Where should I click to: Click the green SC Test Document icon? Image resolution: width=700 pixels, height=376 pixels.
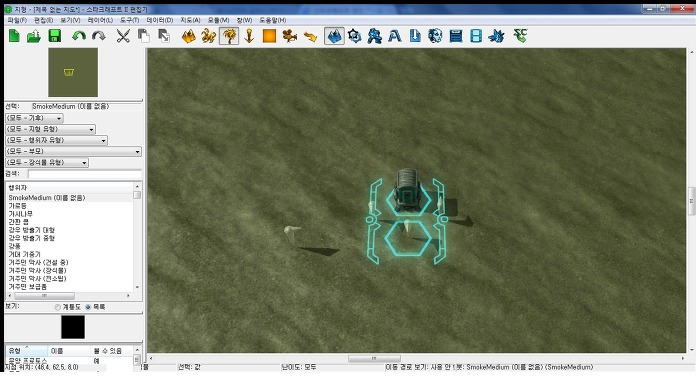521,35
